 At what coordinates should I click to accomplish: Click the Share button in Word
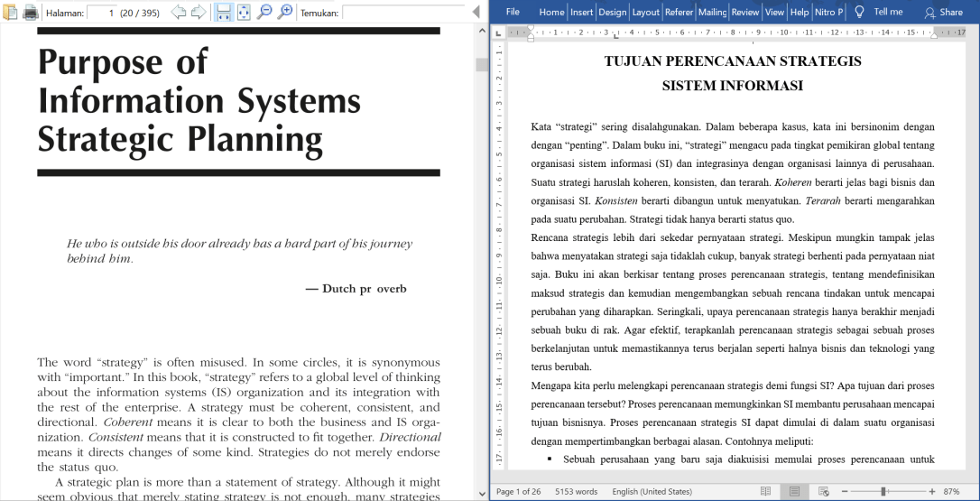[x=943, y=12]
